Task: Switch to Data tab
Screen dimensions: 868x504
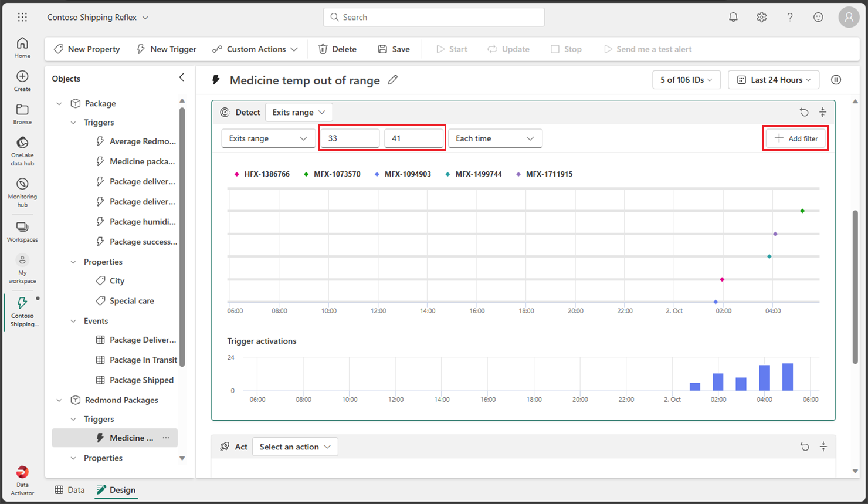Action: click(x=70, y=490)
